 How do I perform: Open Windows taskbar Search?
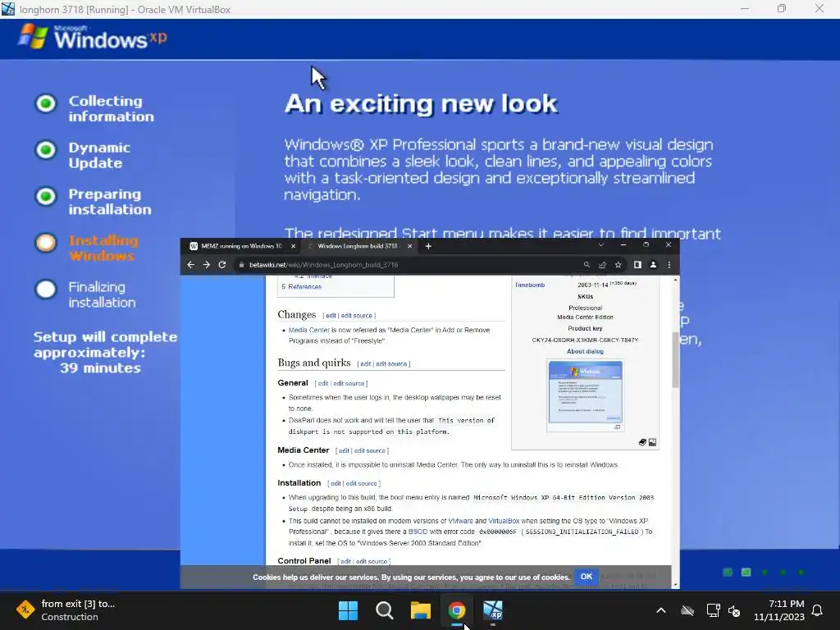384,610
